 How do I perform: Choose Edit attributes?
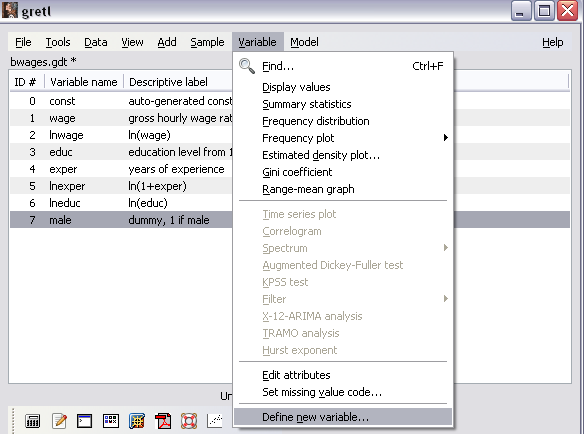(343, 375)
